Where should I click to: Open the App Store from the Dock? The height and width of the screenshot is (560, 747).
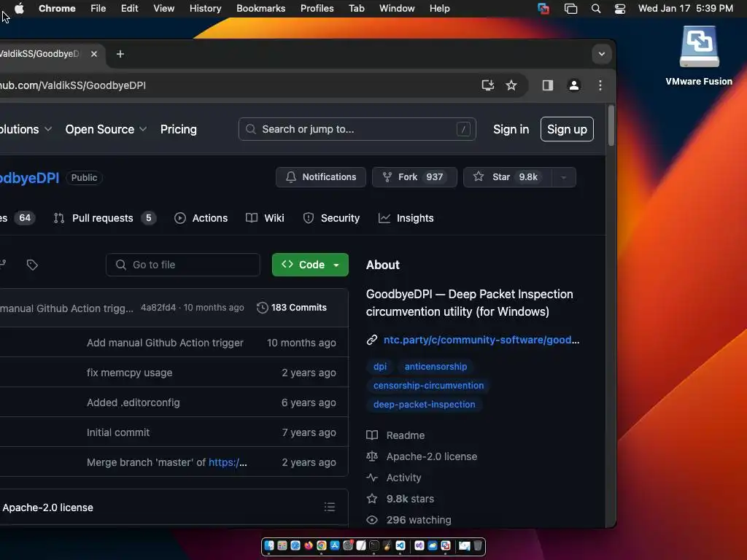pos(335,545)
